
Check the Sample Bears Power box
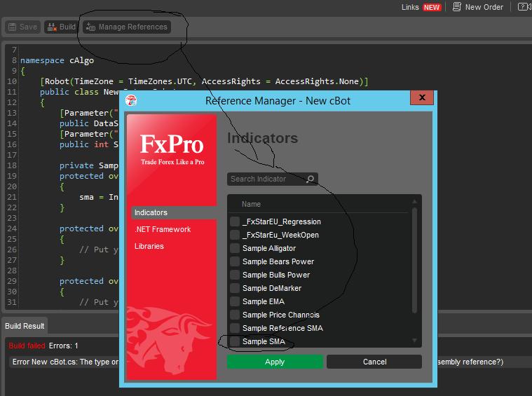click(x=235, y=261)
